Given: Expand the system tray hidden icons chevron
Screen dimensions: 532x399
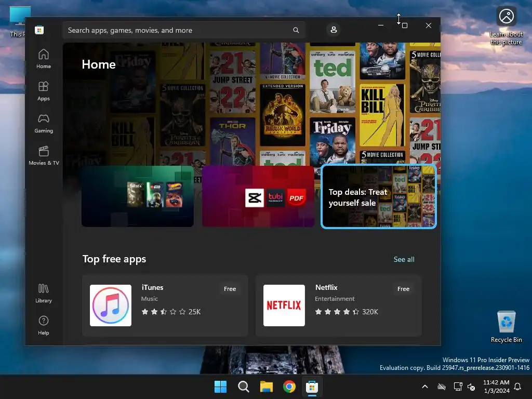Looking at the screenshot, I should point(425,387).
